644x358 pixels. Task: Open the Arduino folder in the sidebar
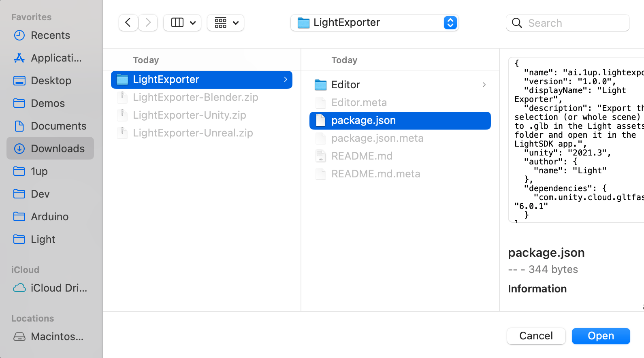(50, 217)
